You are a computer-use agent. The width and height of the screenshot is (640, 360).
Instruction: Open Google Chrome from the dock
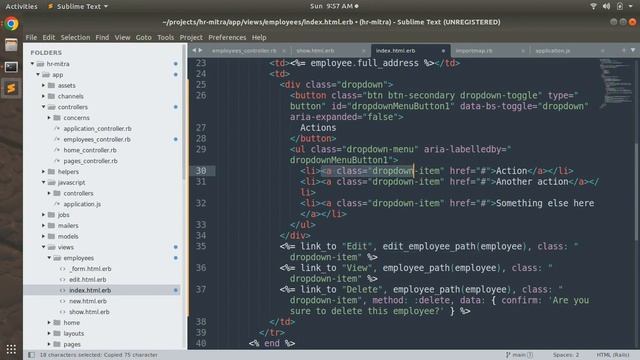tap(11, 24)
